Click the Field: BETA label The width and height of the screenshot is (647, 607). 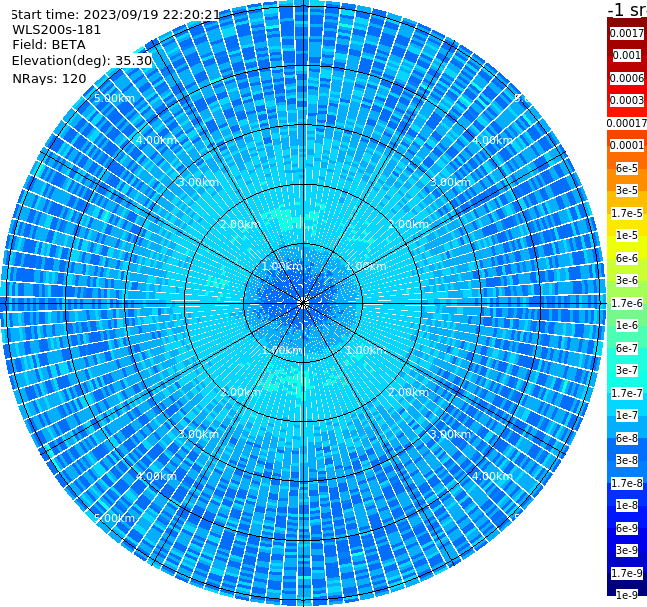pos(49,45)
